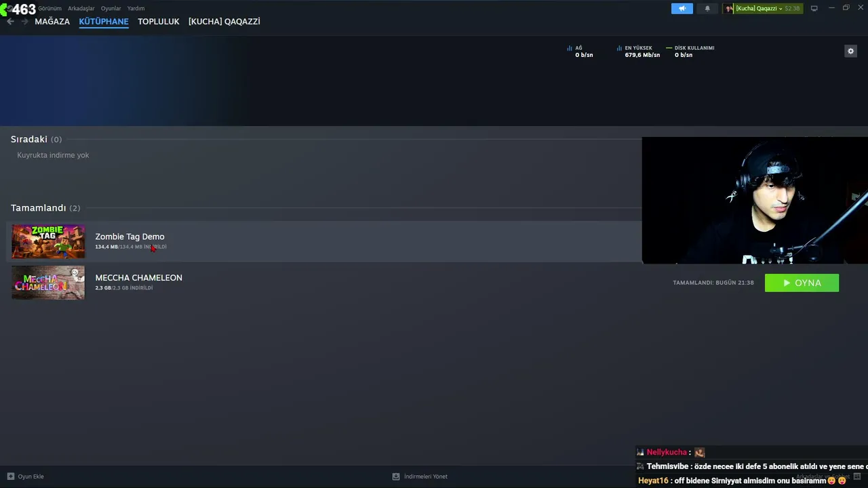Click the AĞ 0 b/sn stat
The height and width of the screenshot is (488, 868).
(x=580, y=52)
